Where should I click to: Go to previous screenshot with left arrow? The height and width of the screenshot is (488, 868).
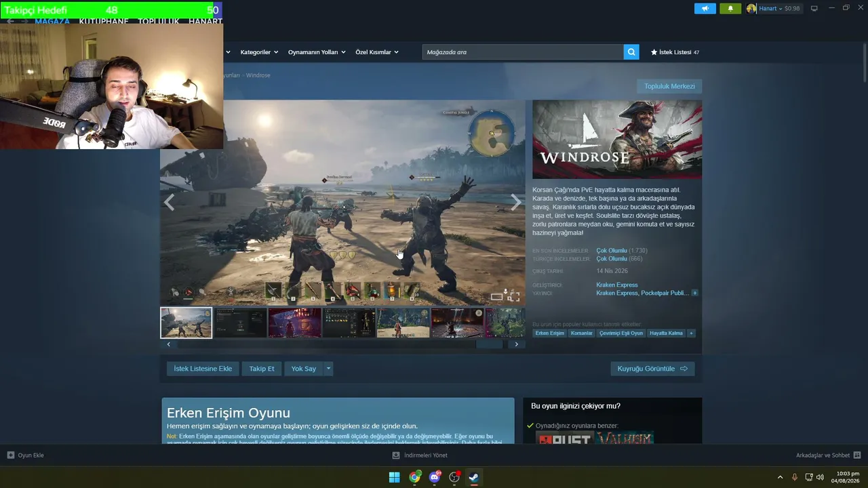169,202
